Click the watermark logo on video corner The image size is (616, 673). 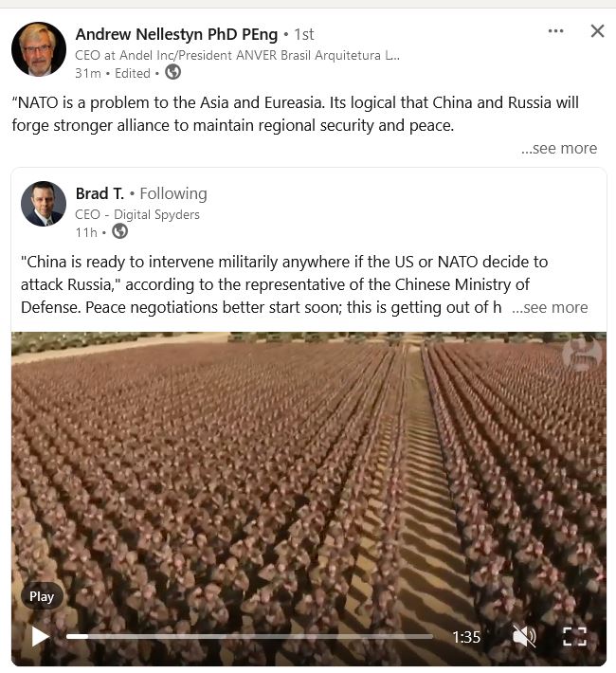pos(582,354)
